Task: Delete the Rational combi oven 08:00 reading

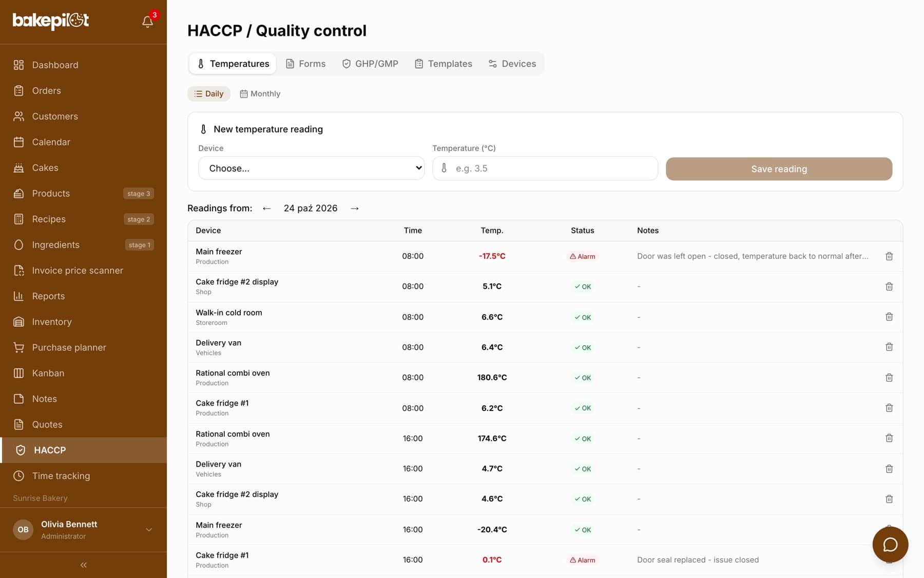Action: pyautogui.click(x=889, y=378)
